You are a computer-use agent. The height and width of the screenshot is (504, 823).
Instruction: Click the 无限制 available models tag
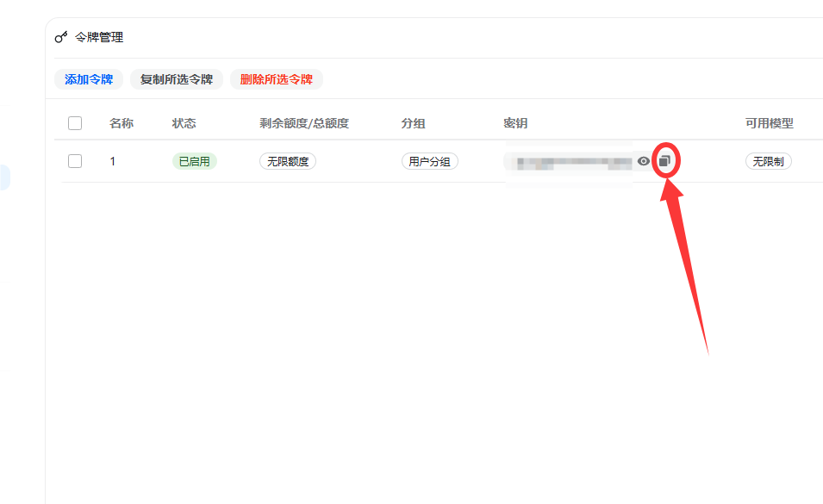tap(768, 160)
